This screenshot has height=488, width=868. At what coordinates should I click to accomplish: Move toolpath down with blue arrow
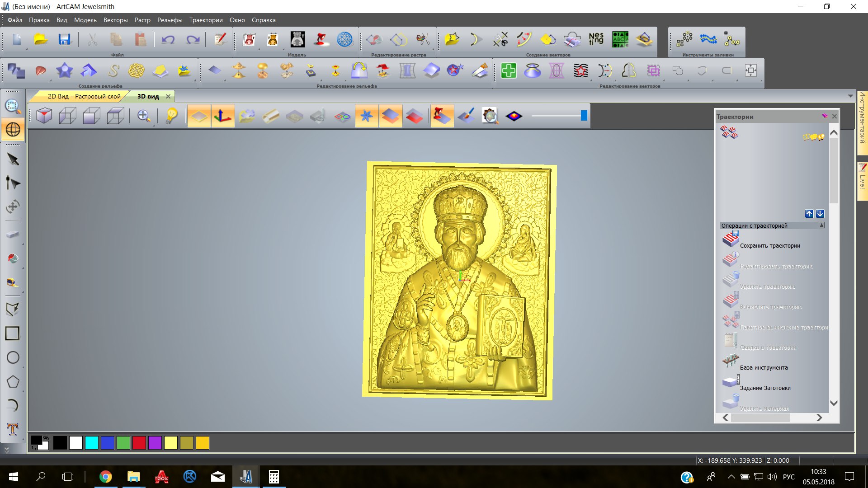click(820, 214)
